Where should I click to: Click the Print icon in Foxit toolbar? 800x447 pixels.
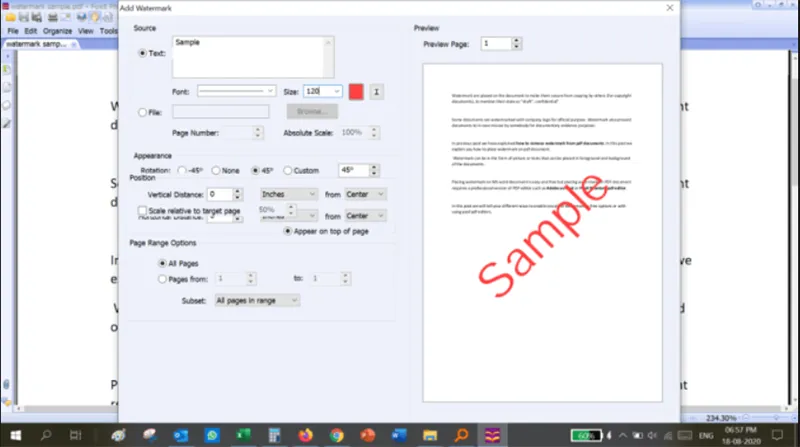tap(53, 18)
